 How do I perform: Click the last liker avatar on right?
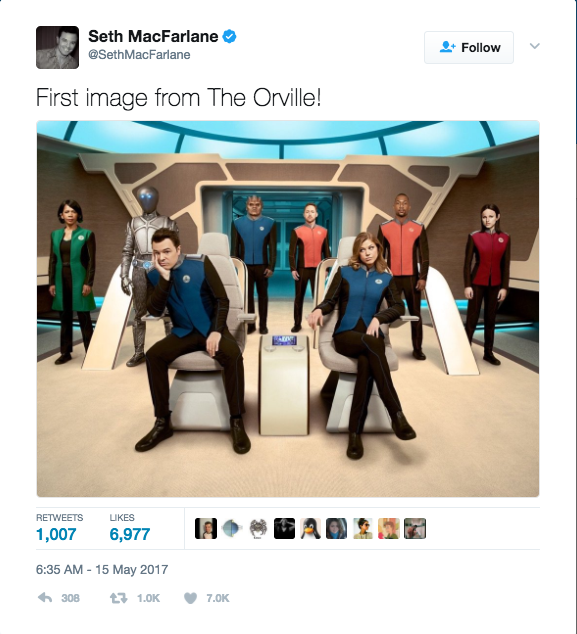[415, 528]
